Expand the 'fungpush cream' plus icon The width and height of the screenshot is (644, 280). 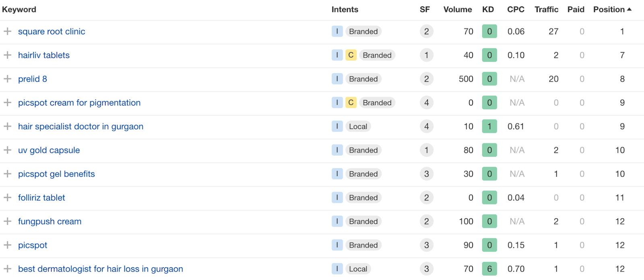tap(7, 221)
